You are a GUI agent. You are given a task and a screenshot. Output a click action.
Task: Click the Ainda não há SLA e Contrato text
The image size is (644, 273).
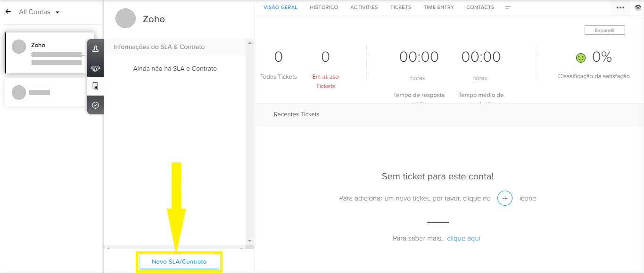coord(175,69)
